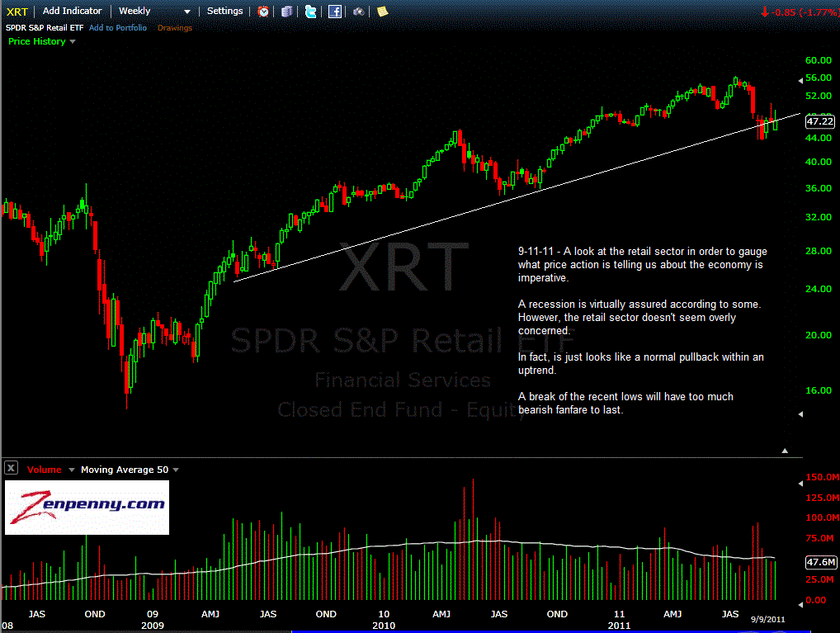Open the Drawings link

[x=175, y=28]
